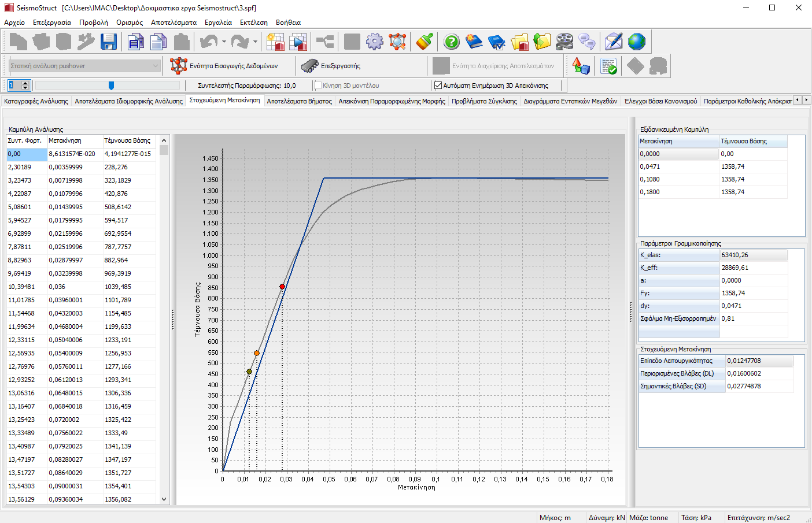Toggle the Κίνηση 3D μοντέλου checkbox
This screenshot has width=812, height=523.
[318, 86]
